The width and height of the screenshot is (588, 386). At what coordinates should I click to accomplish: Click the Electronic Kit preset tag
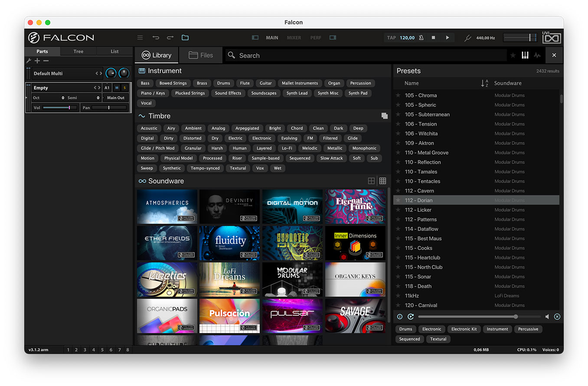(464, 329)
